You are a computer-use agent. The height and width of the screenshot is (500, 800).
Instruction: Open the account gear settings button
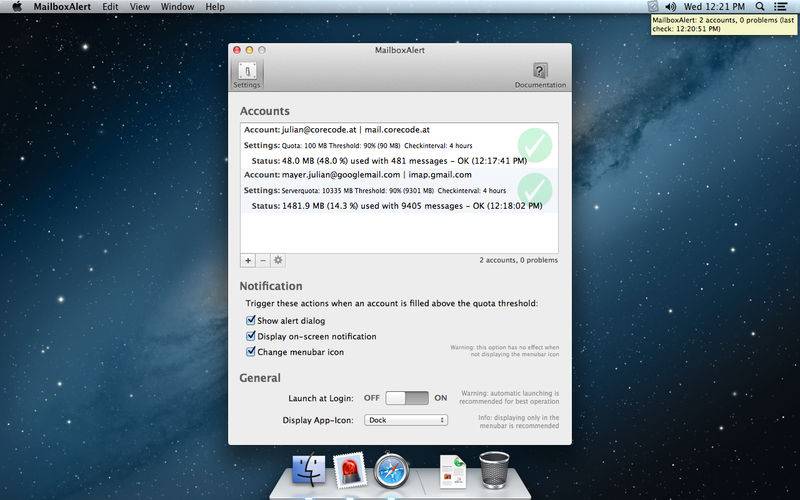click(x=278, y=260)
